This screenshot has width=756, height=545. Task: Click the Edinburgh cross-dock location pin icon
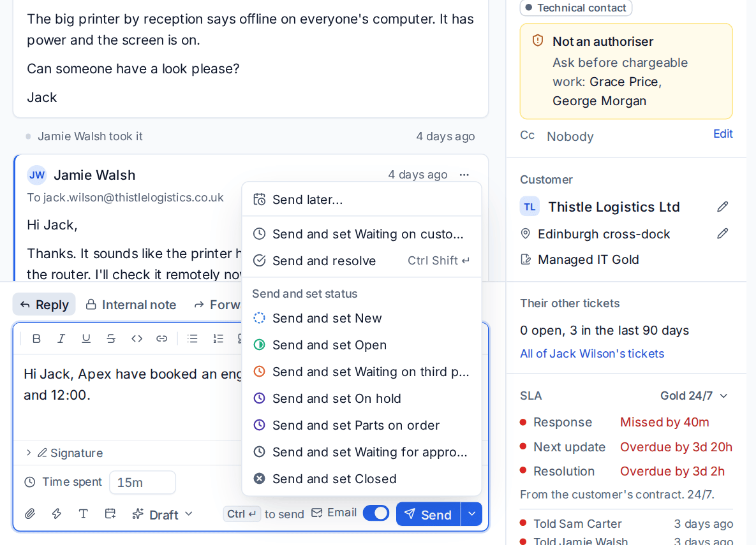coord(526,234)
